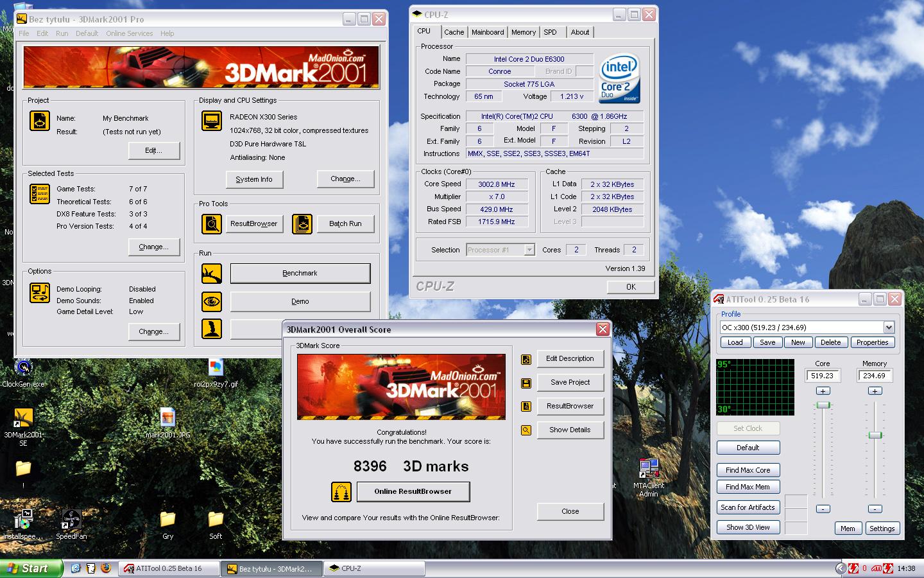The width and height of the screenshot is (924, 578).
Task: Click the ResultBrowser magnifier icon in Pro Tools
Action: [x=212, y=223]
